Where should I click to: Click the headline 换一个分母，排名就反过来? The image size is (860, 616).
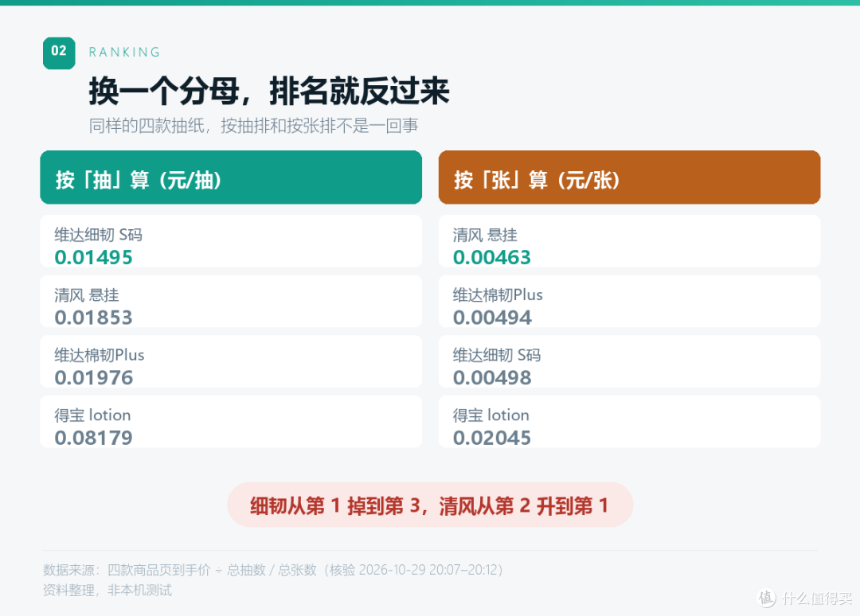click(269, 91)
